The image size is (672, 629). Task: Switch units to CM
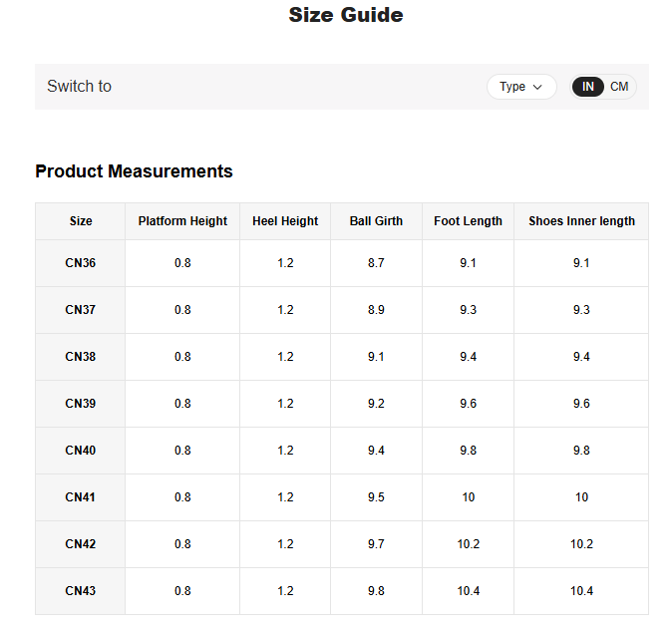(619, 87)
